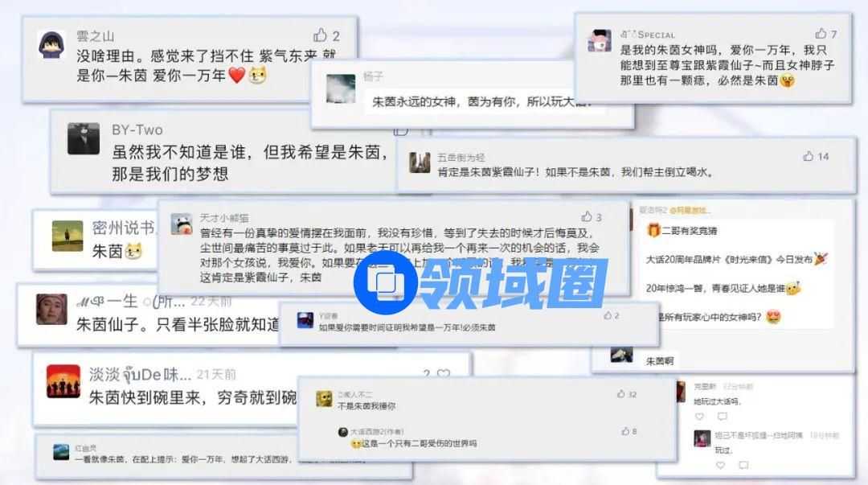
Task: Open the 淡淡 sunset silhouette avatar
Action: tap(63, 380)
